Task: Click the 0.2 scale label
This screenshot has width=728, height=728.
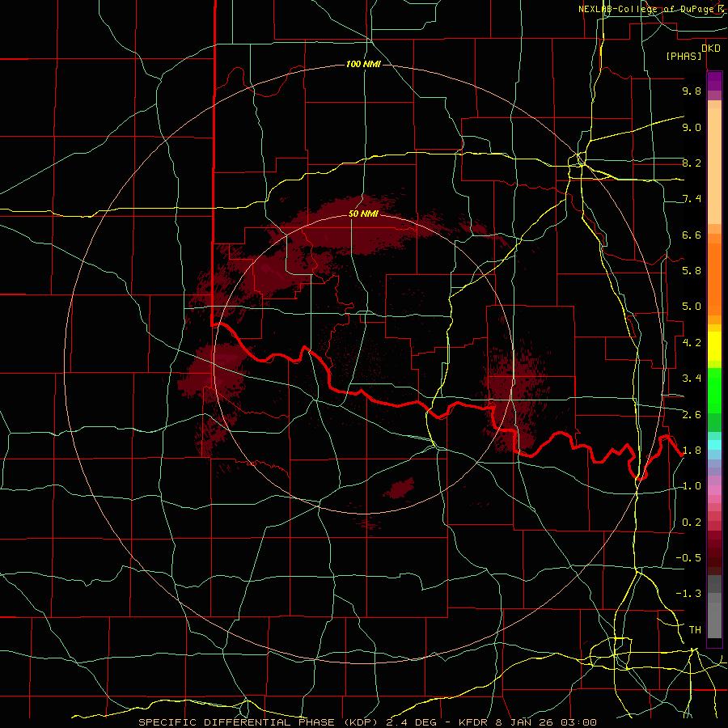Action: tap(692, 523)
